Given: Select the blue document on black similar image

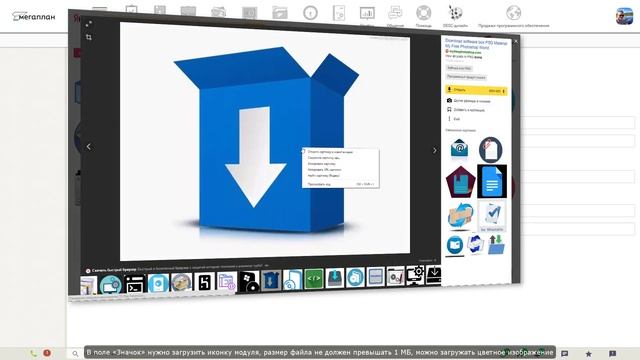Looking at the screenshot, I should [x=492, y=181].
